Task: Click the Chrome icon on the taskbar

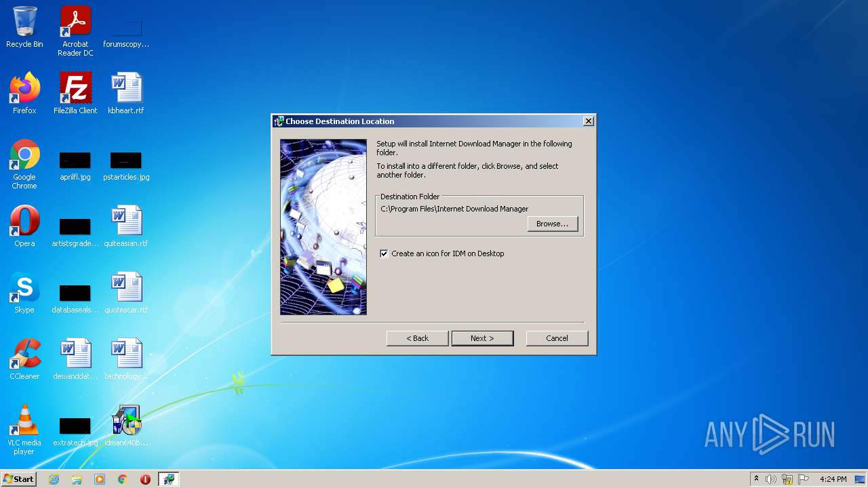Action: click(122, 479)
